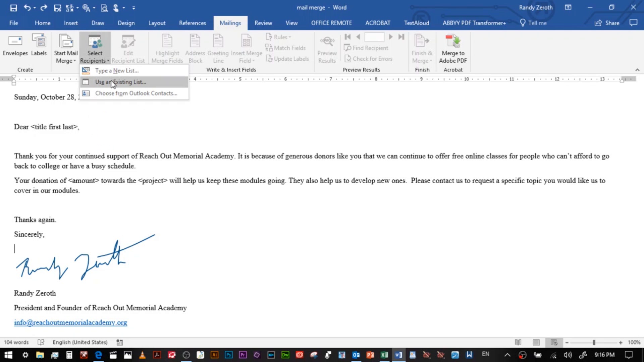
Task: Toggle spell check indicator in status bar
Action: [41, 342]
